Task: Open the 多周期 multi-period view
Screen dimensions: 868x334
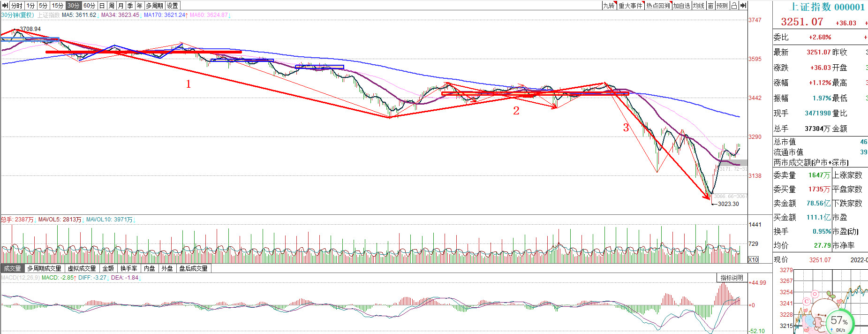Action: 155,6
